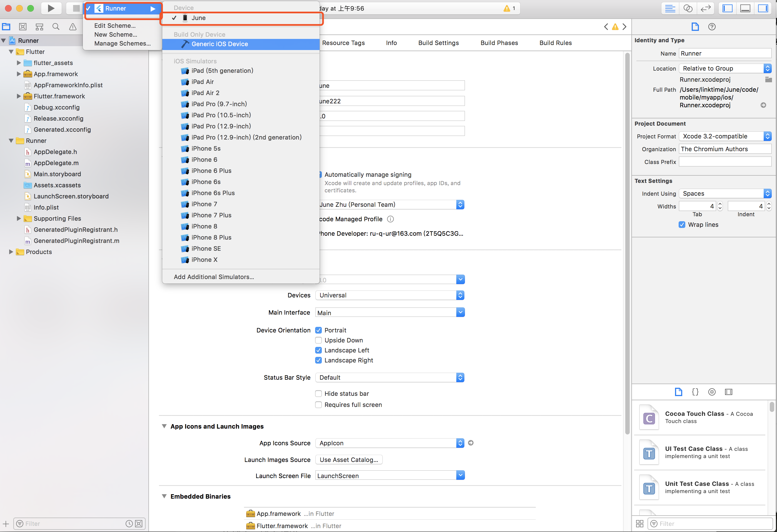Show the Quick Help inspector icon
Viewport: 777px width, 532px height.
pyautogui.click(x=712, y=27)
